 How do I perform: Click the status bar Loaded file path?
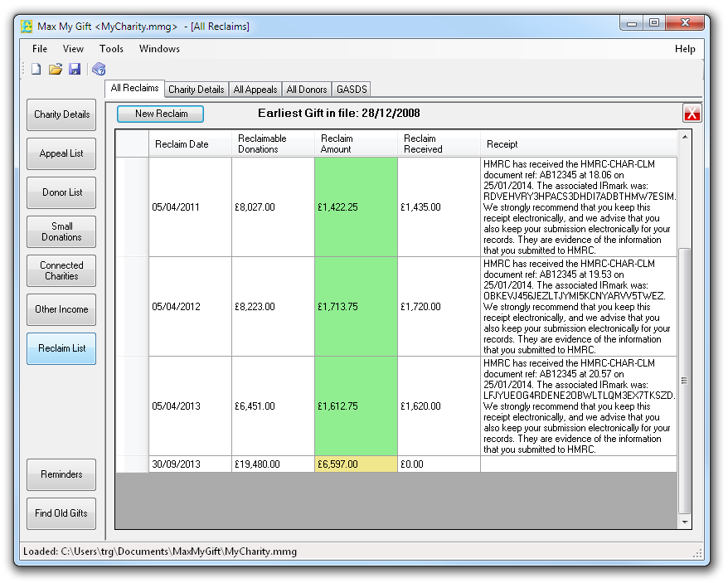160,551
